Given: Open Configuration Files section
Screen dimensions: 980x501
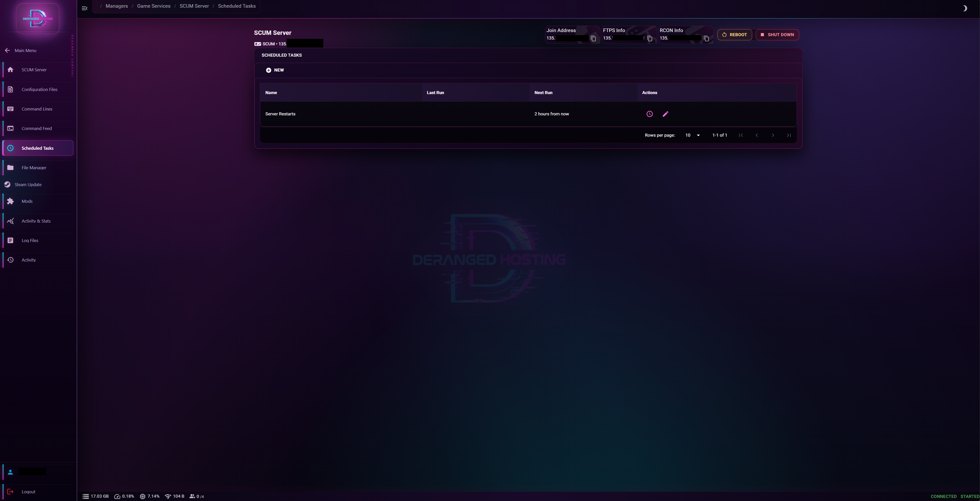Looking at the screenshot, I should pos(38,90).
